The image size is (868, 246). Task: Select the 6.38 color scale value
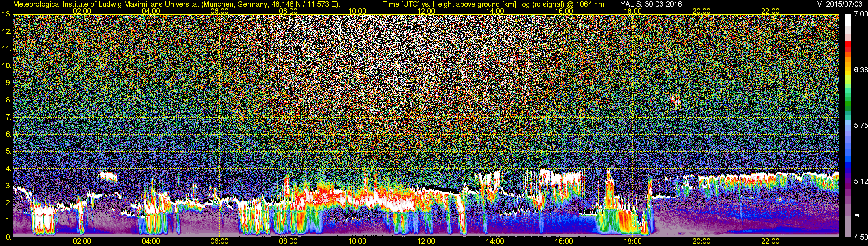coord(861,70)
